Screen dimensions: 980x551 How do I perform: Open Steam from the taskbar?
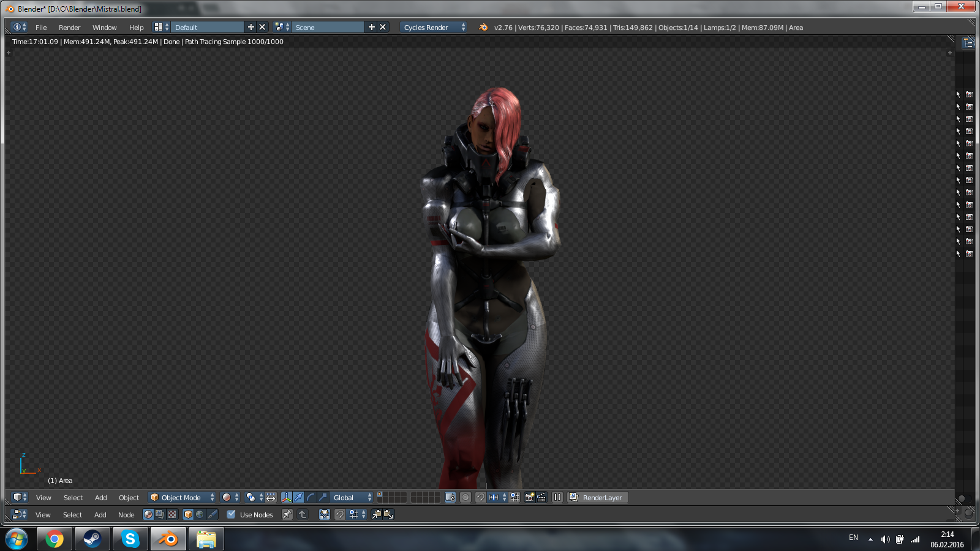tap(92, 539)
